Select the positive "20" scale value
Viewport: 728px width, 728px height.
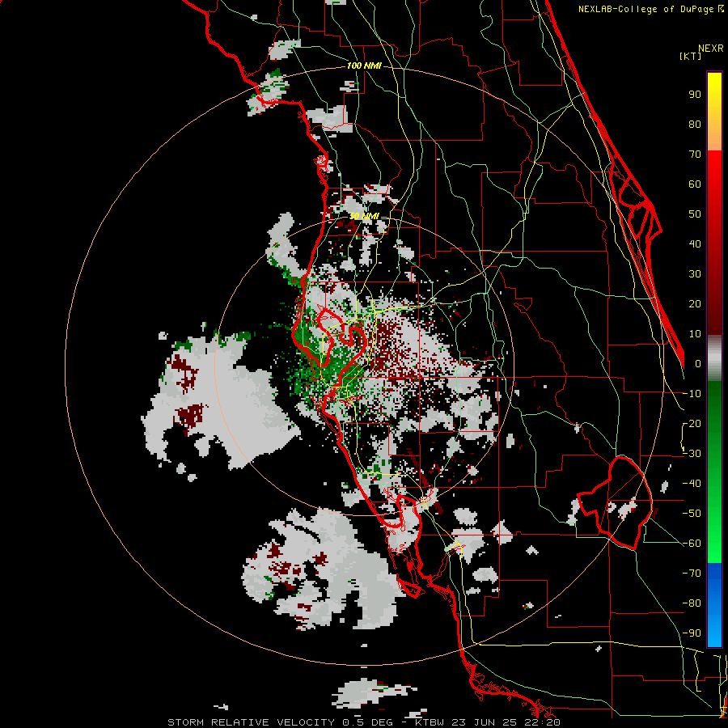(695, 304)
